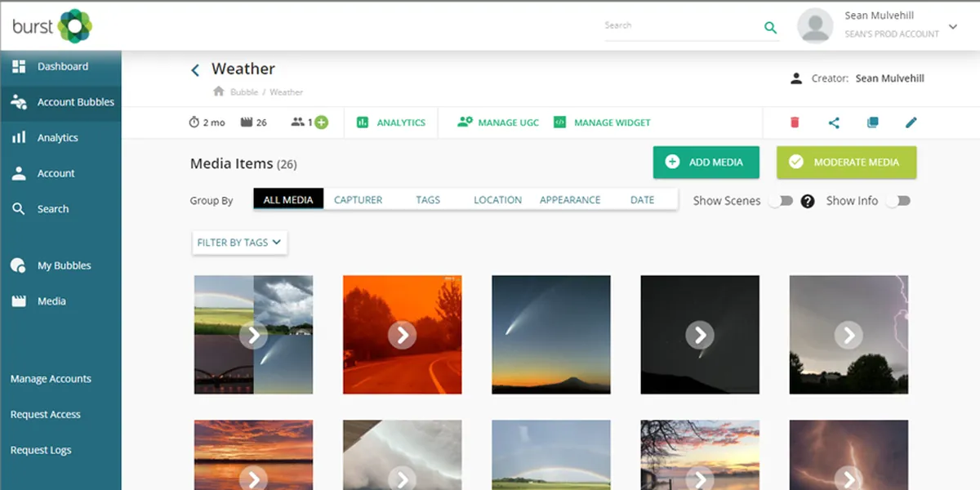The height and width of the screenshot is (490, 980).
Task: Open the lightning over trees thumbnail
Action: point(849,335)
